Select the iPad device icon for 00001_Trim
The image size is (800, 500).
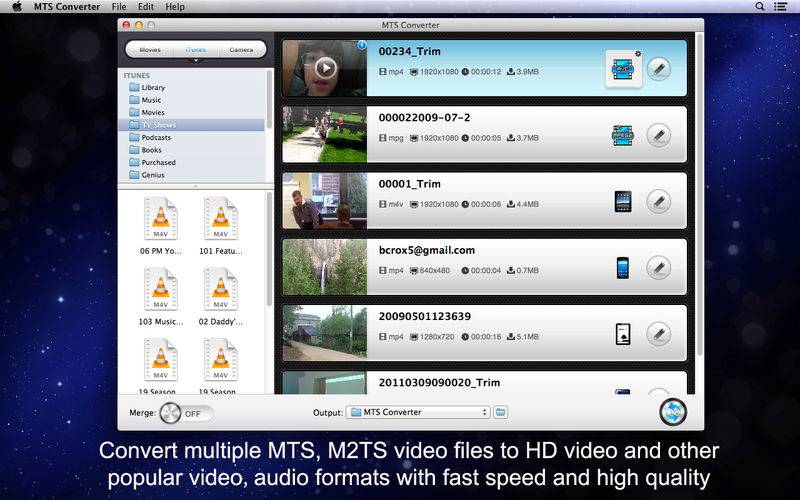(x=623, y=201)
